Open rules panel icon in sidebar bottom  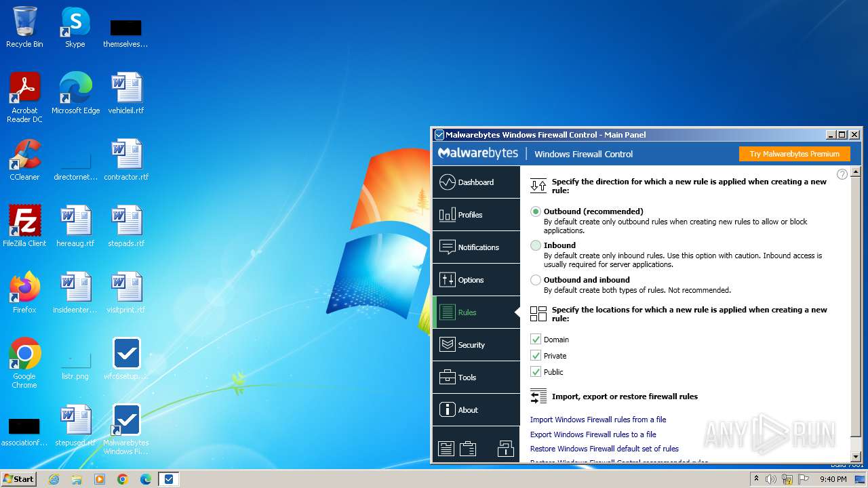pyautogui.click(x=446, y=448)
